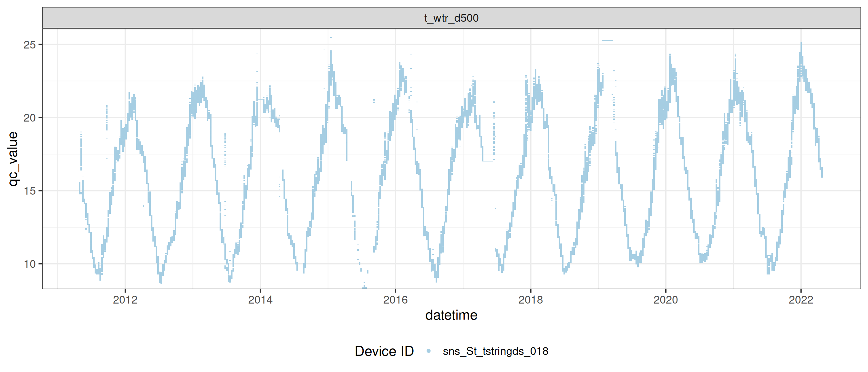Click the 2012 x-axis tick label
The height and width of the screenshot is (372, 868).
pos(125,300)
